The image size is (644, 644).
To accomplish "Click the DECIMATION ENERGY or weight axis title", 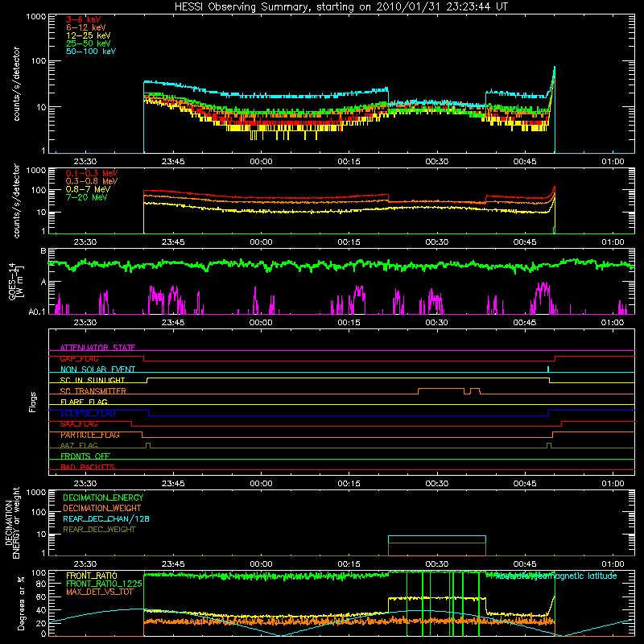I will pyautogui.click(x=12, y=522).
